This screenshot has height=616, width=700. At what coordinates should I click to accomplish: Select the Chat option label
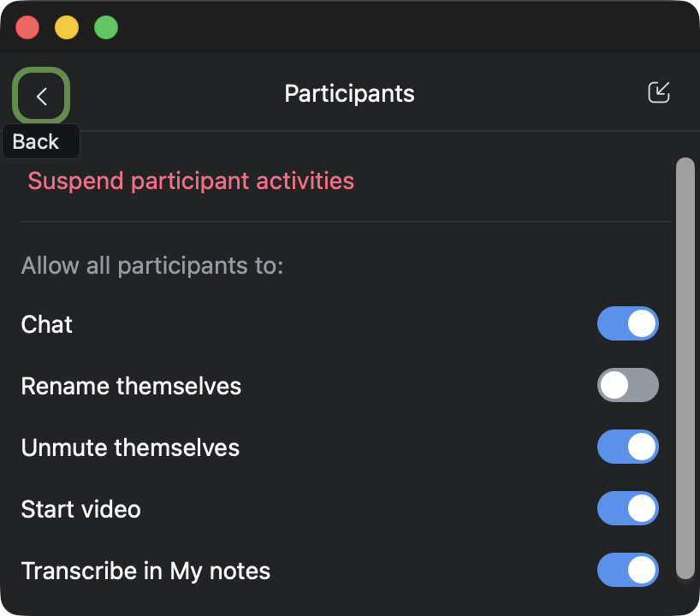point(47,325)
